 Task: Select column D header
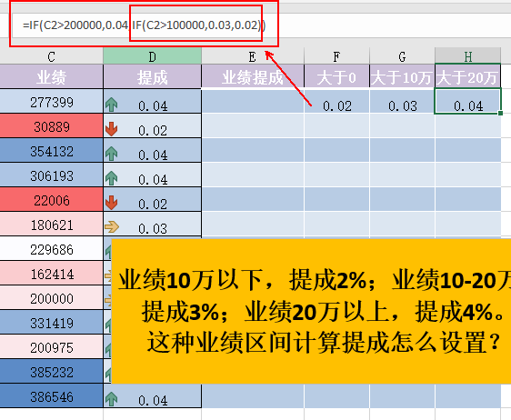coord(152,56)
